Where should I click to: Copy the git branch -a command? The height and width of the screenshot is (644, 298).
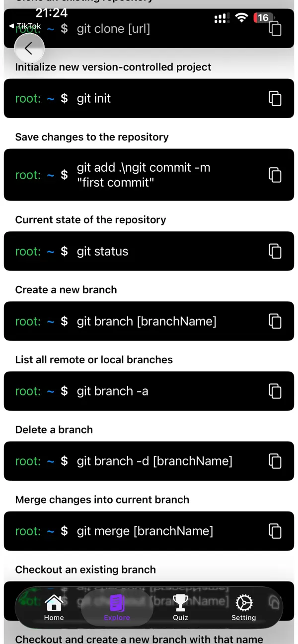click(x=275, y=391)
